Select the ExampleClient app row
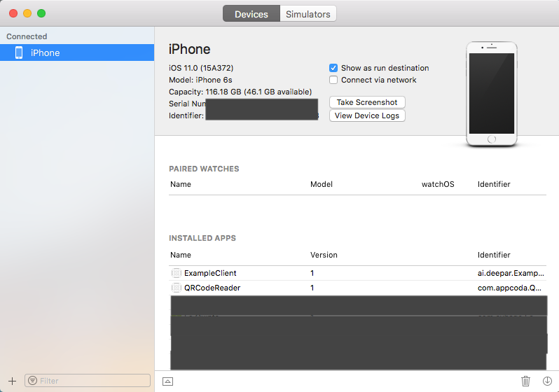 [x=357, y=273]
